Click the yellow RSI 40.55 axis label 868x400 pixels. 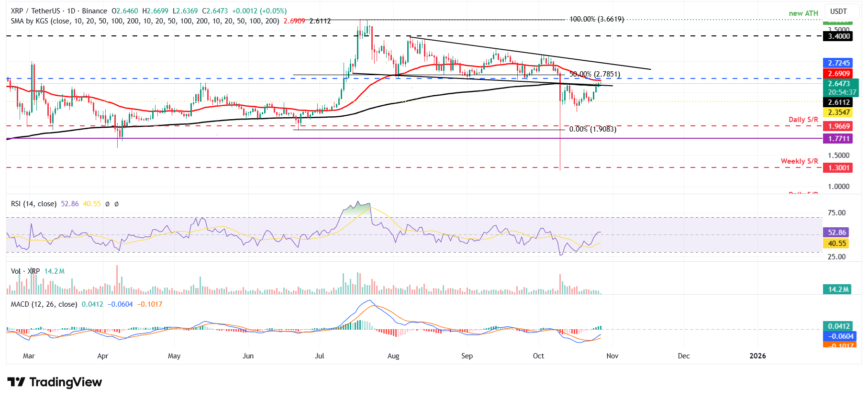(x=837, y=244)
